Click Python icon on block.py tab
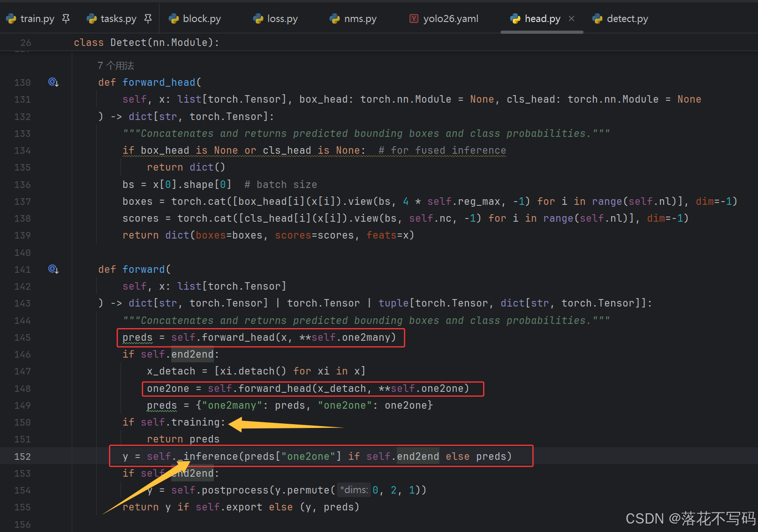The image size is (758, 532). pos(174,19)
